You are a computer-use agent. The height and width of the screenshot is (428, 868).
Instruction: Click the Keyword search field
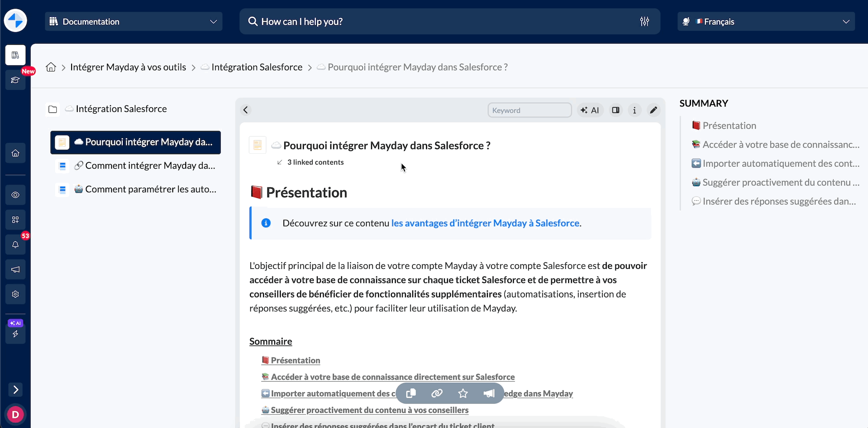(529, 110)
